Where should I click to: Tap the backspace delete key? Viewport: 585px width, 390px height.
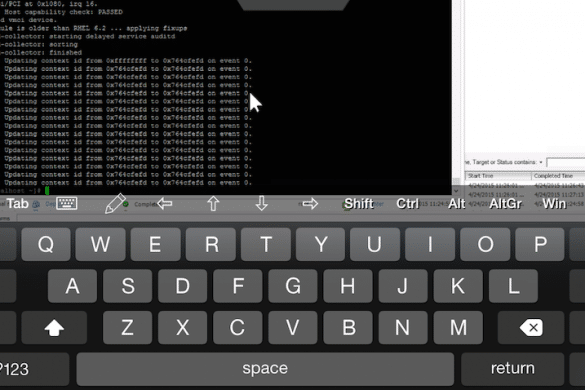pos(531,328)
